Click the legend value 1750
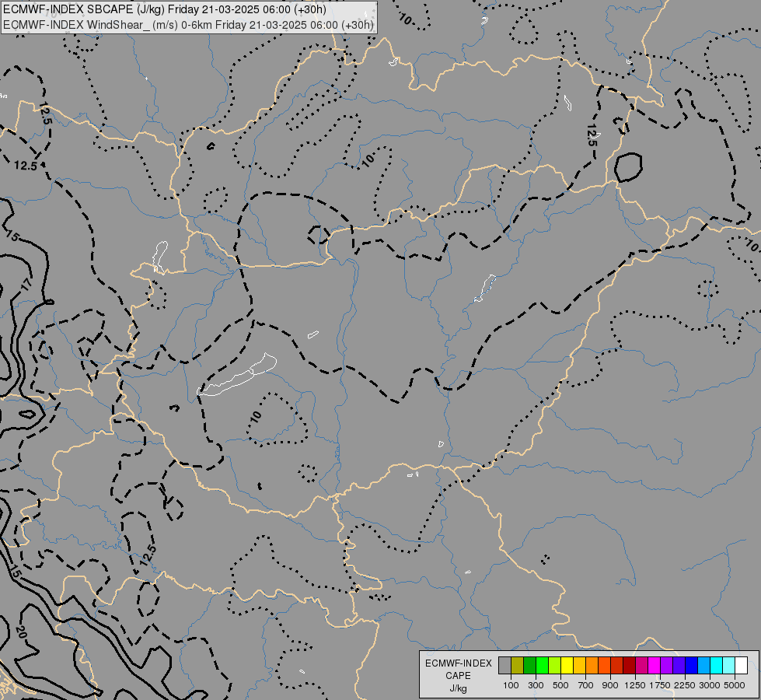 pyautogui.click(x=660, y=685)
